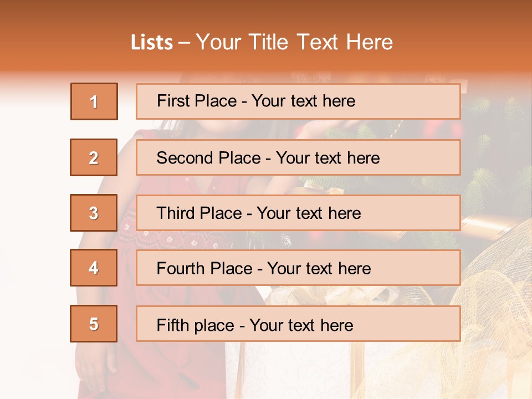Select the "Fourth Place" text placeholder

pos(298,268)
